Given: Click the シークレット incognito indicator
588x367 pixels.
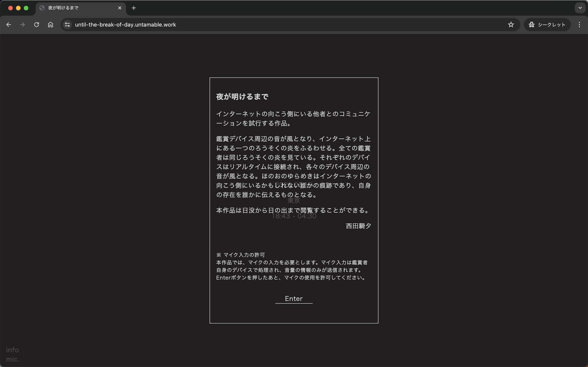Looking at the screenshot, I should click(x=547, y=25).
